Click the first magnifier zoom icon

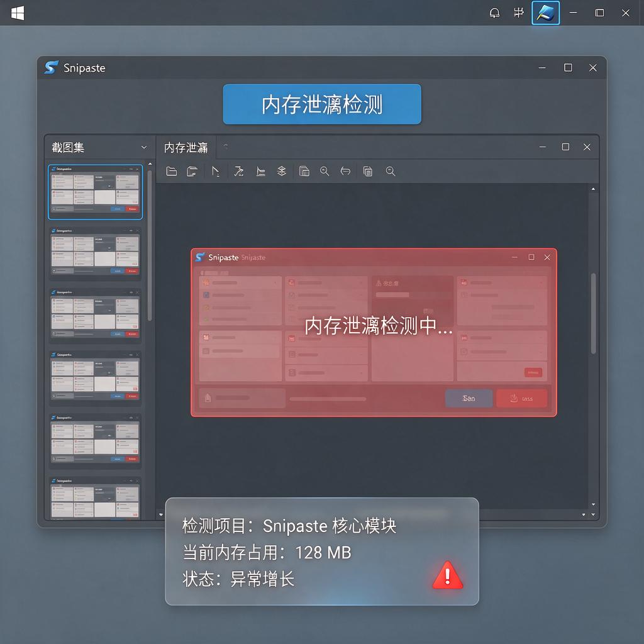point(325,171)
